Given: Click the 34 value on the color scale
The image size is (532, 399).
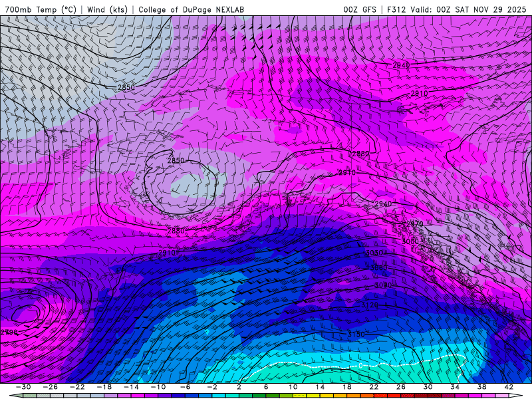Looking at the screenshot, I should (455, 387).
